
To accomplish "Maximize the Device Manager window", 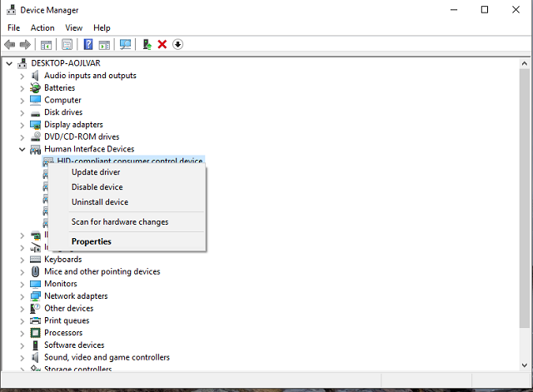I will 485,10.
